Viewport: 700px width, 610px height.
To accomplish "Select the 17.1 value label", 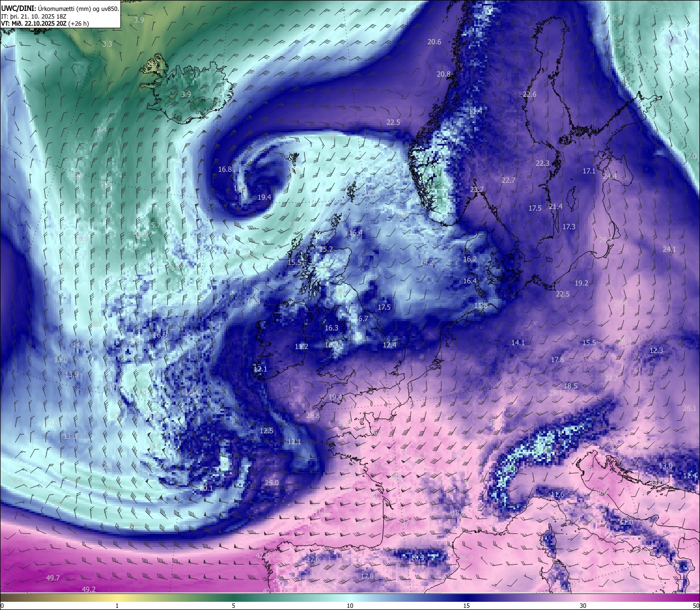I will tap(589, 171).
